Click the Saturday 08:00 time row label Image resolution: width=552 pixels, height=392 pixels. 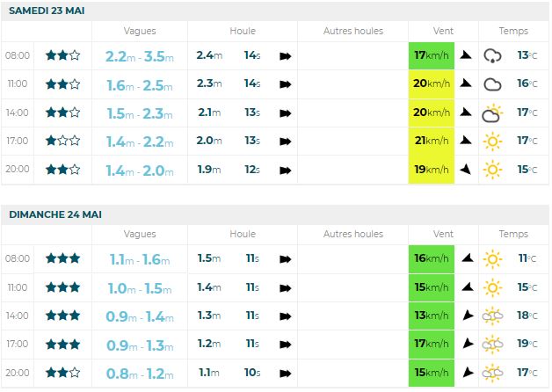click(x=18, y=55)
